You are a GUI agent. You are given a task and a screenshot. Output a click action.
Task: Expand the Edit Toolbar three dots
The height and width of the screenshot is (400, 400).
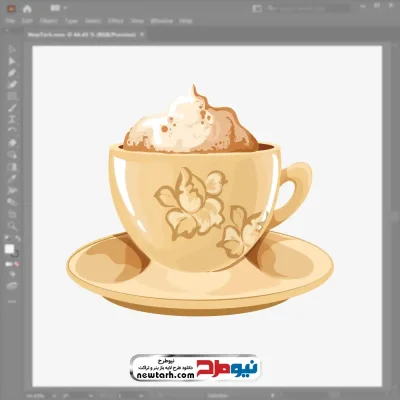12,301
